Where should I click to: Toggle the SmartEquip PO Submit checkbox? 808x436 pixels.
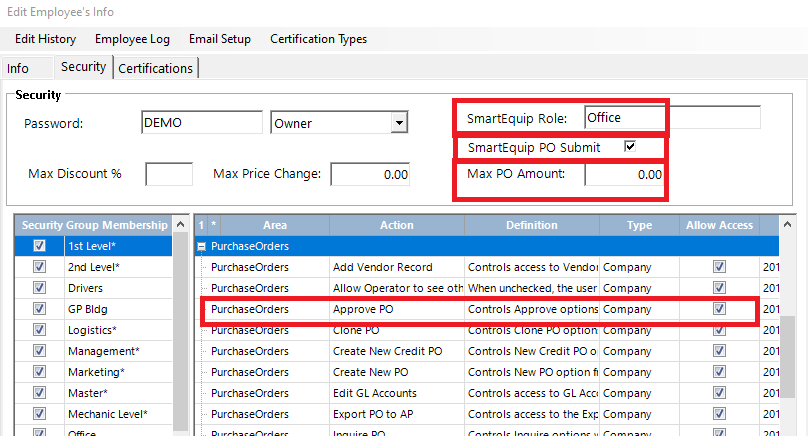point(630,147)
